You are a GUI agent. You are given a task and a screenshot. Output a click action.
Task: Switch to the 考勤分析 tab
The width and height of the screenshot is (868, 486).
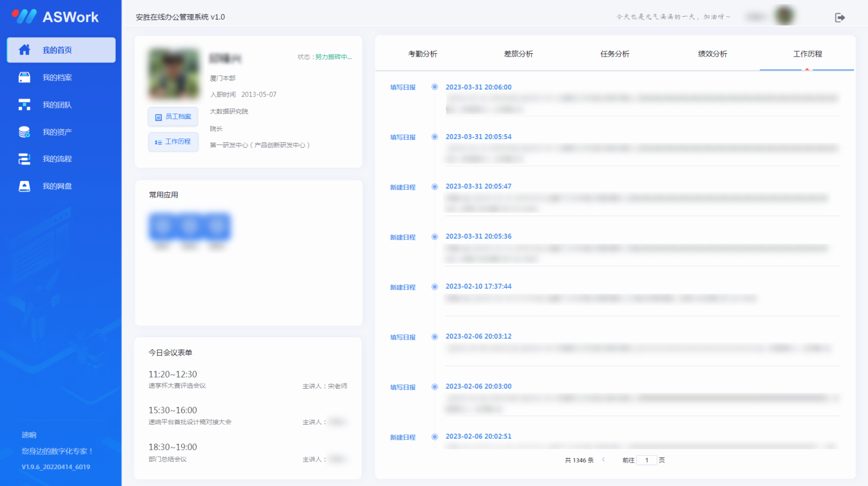pyautogui.click(x=423, y=54)
